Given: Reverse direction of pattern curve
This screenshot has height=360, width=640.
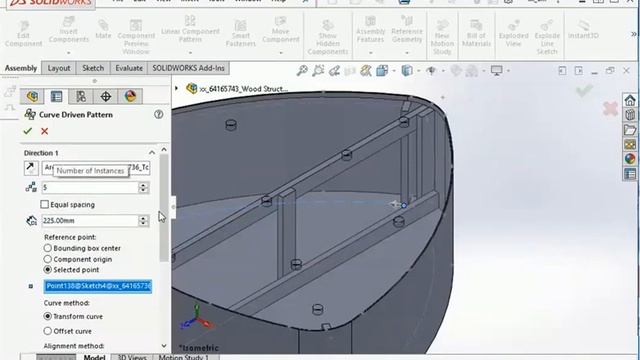Looking at the screenshot, I should pos(31,168).
